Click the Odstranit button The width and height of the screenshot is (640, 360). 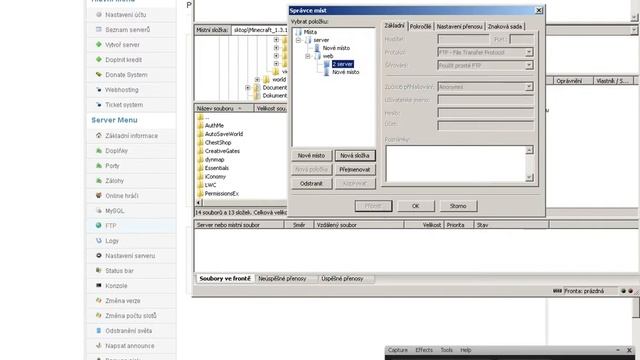(311, 184)
